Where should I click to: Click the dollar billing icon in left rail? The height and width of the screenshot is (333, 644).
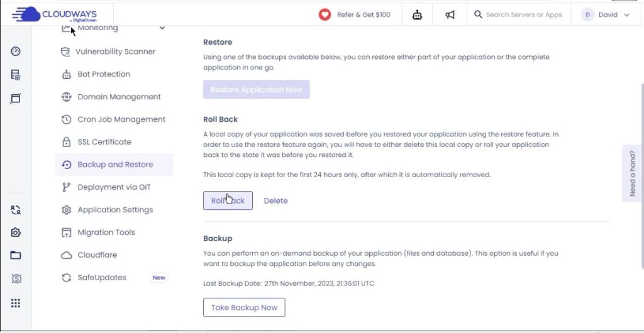(16, 278)
